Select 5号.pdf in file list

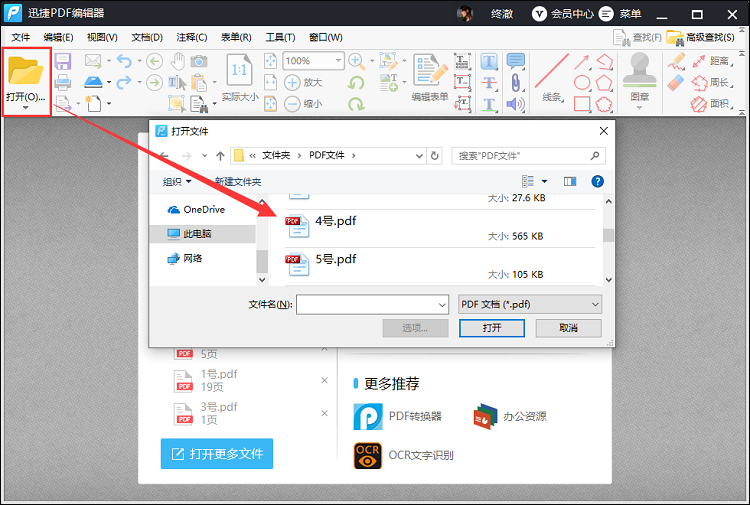pyautogui.click(x=440, y=267)
